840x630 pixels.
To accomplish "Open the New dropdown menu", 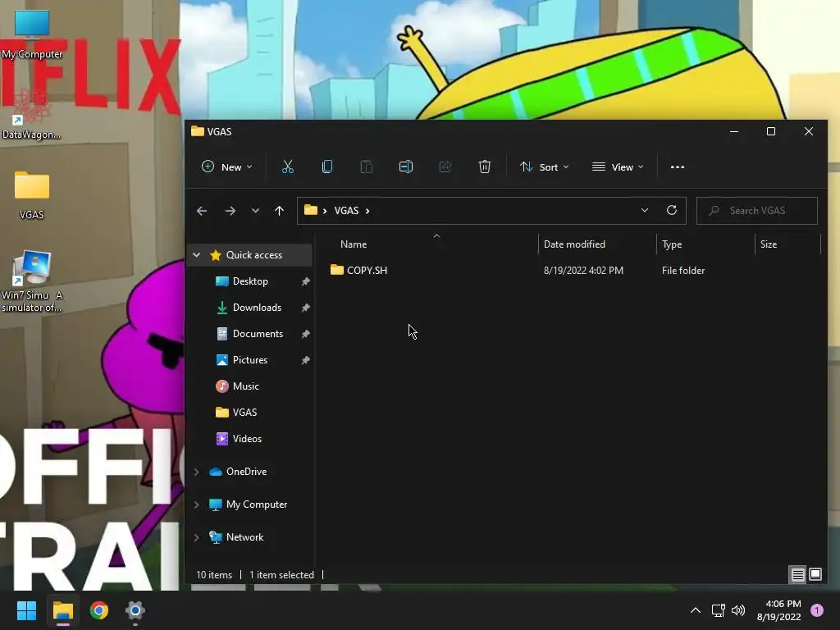I will (x=226, y=167).
